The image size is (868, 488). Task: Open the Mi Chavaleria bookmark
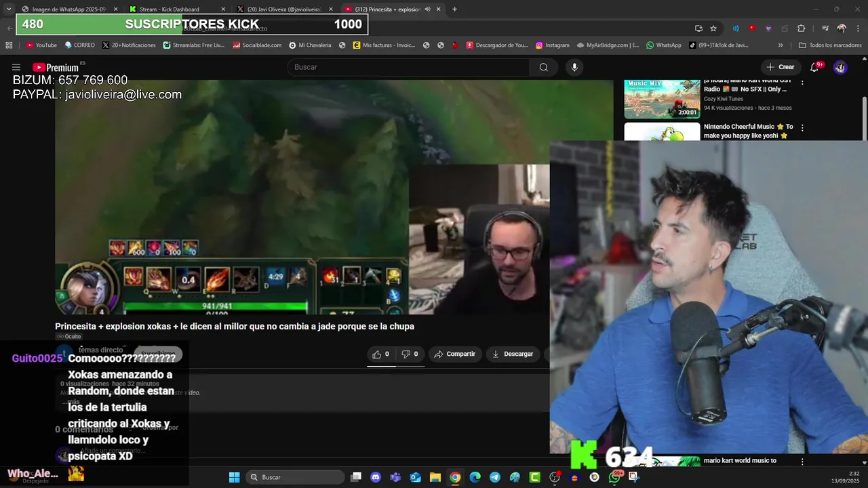pyautogui.click(x=310, y=45)
